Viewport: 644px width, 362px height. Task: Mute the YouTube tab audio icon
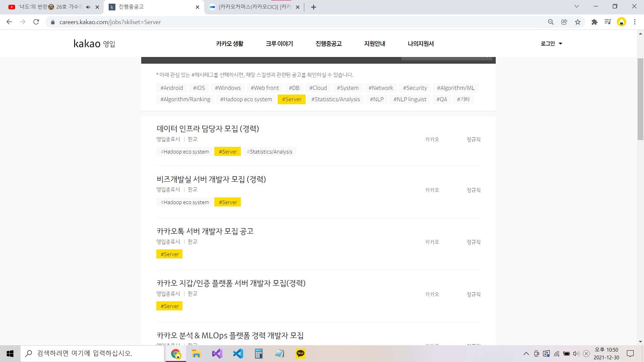pos(88,7)
